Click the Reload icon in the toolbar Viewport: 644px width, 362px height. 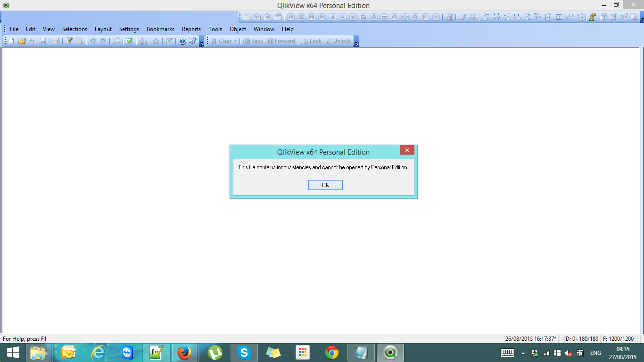33,41
